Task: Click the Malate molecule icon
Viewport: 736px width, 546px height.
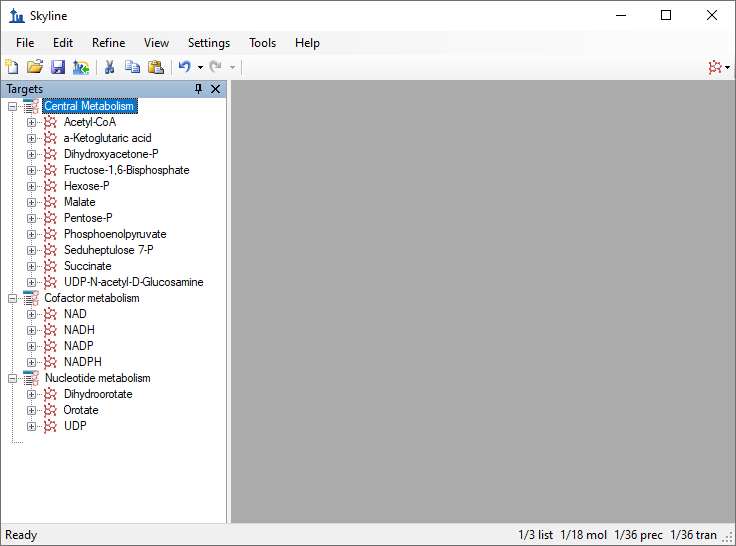Action: (x=50, y=202)
